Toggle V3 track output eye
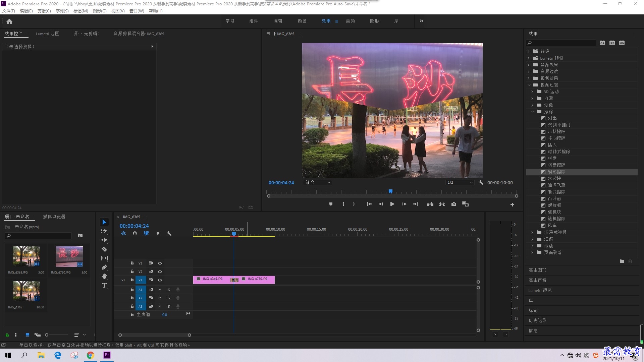The height and width of the screenshot is (362, 644). pyautogui.click(x=160, y=263)
